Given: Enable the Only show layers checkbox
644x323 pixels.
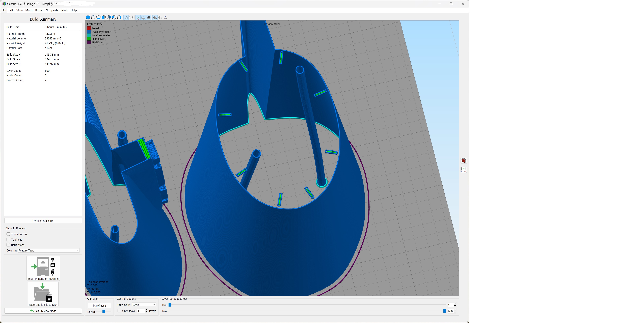Looking at the screenshot, I should tap(119, 311).
